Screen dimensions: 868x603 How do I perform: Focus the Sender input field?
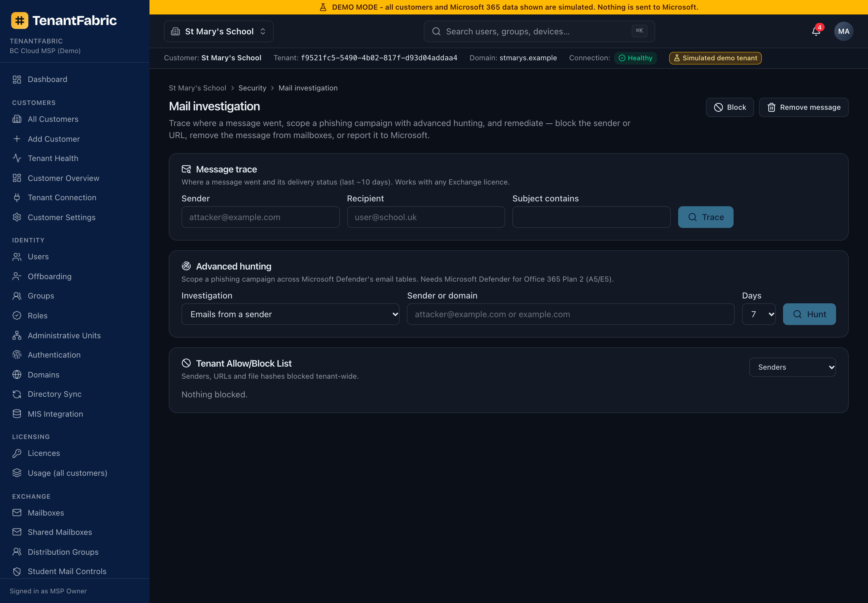click(261, 217)
